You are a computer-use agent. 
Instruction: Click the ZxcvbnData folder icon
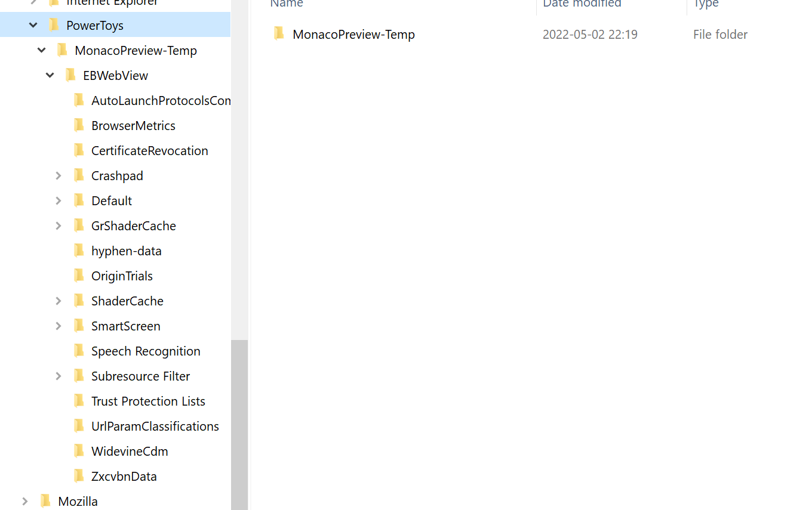(79, 475)
